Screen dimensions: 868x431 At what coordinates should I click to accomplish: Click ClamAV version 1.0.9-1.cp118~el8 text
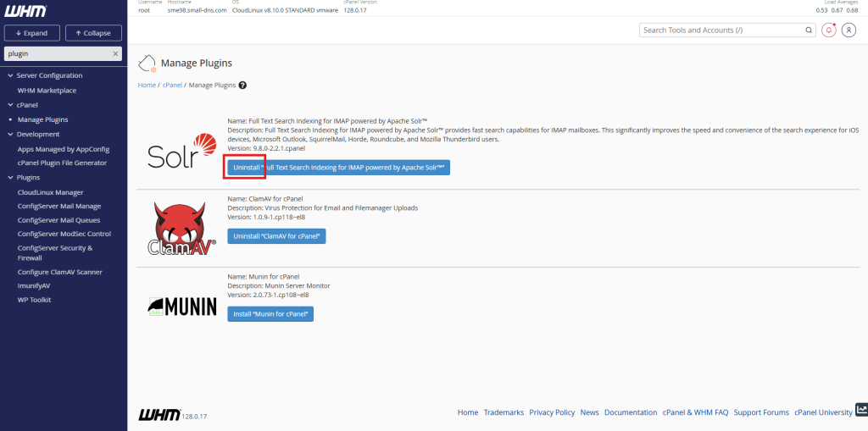coord(266,217)
